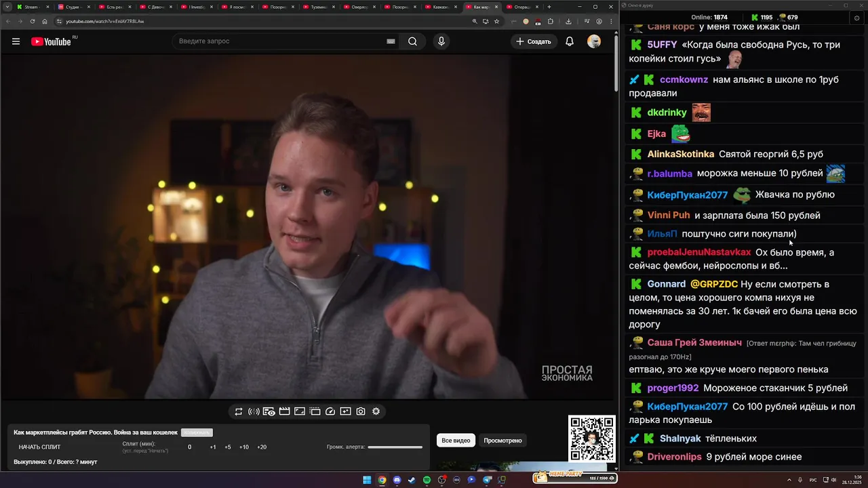Switch to the Кавказск browser tab
The width and height of the screenshot is (868, 488).
(440, 7)
